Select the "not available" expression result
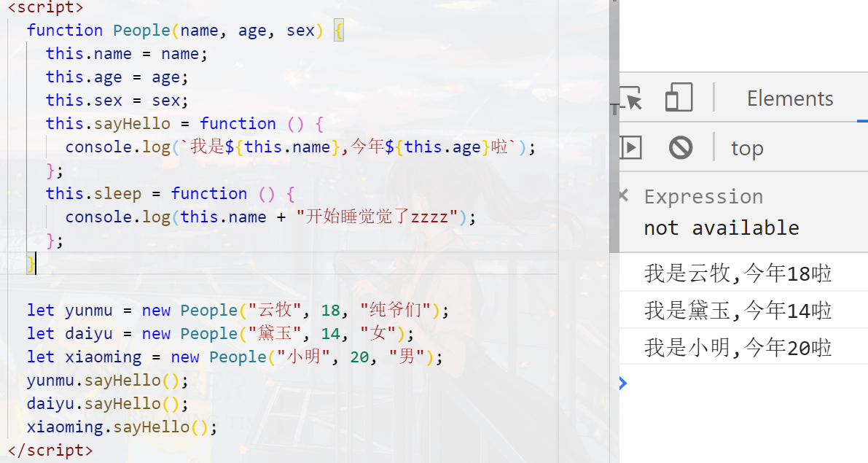Screen dimensions: 868x463 point(722,227)
